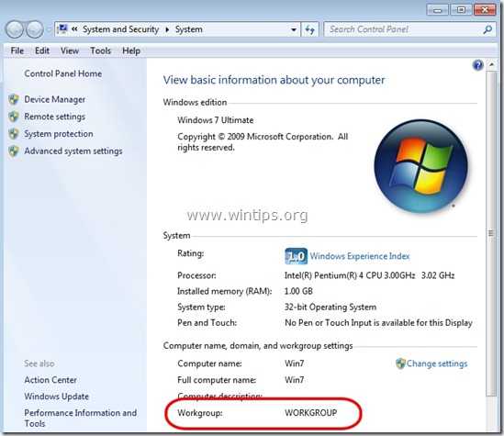This screenshot has width=504, height=436.
Task: Open the Edit menu
Action: click(42, 50)
